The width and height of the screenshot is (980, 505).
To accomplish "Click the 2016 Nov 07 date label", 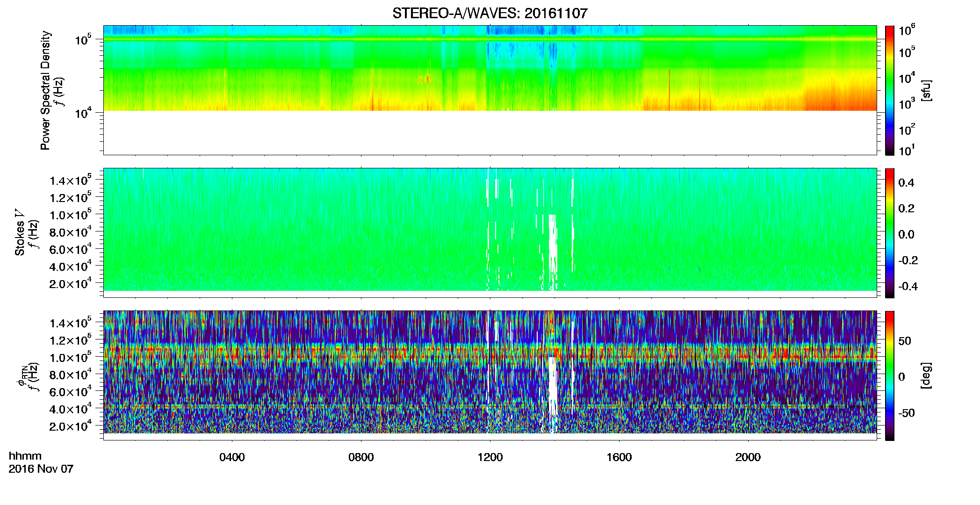I will (x=41, y=469).
